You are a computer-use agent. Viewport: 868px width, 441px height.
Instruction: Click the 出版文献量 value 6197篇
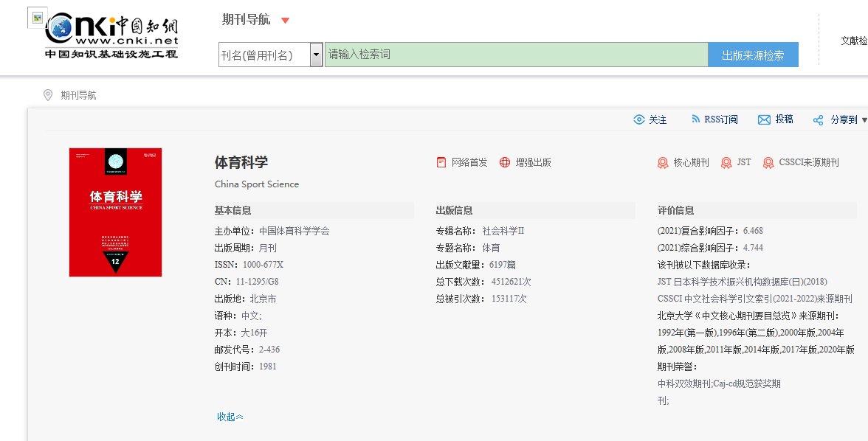coord(503,265)
